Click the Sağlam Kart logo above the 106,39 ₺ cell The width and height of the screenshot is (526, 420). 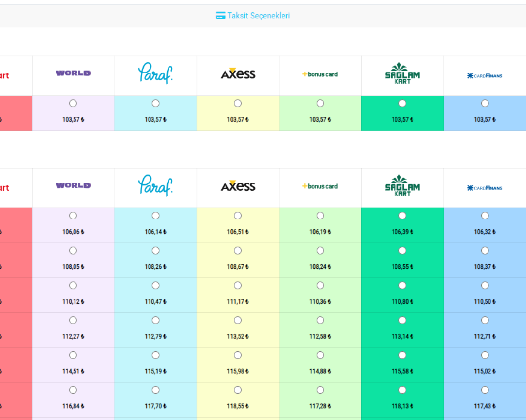click(x=402, y=186)
